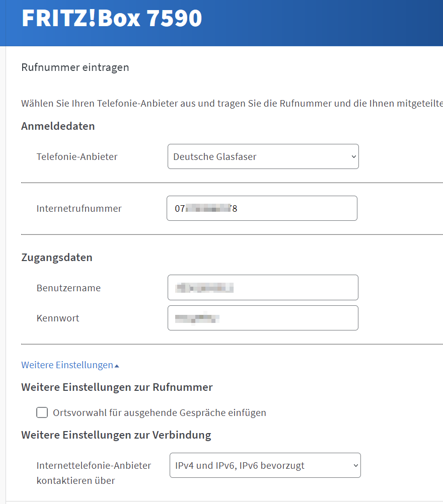Click the Benutzername label
This screenshot has height=504, width=443.
point(68,288)
